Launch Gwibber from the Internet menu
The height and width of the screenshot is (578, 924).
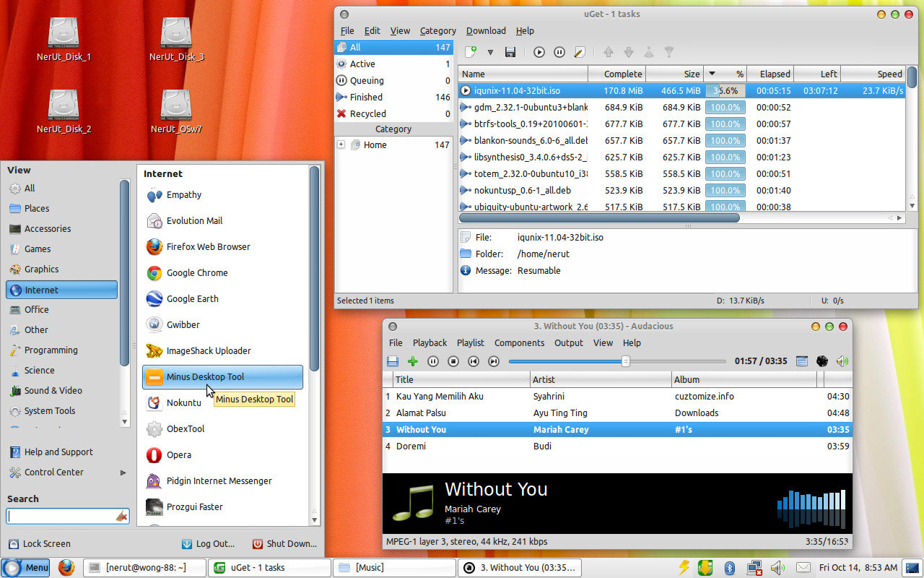pos(222,324)
